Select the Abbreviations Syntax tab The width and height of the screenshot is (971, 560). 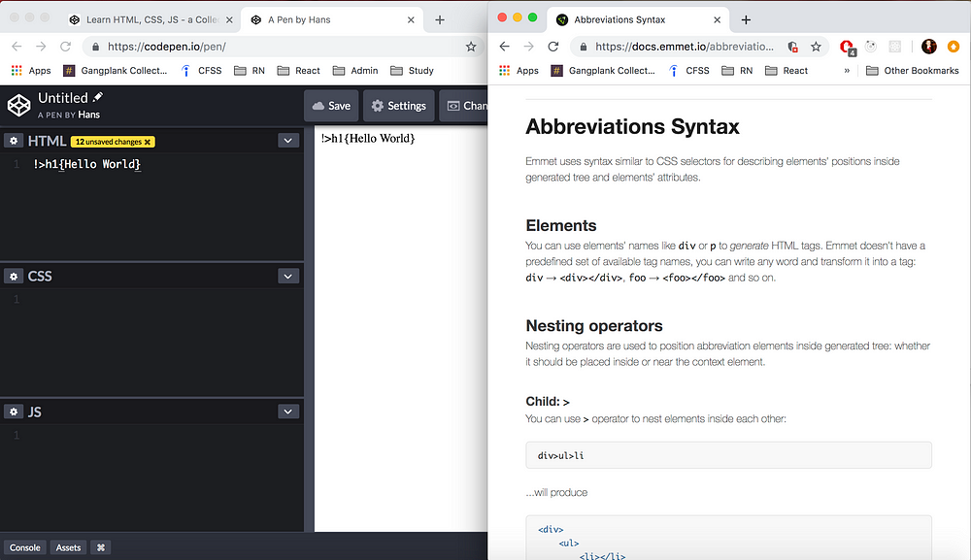point(638,19)
